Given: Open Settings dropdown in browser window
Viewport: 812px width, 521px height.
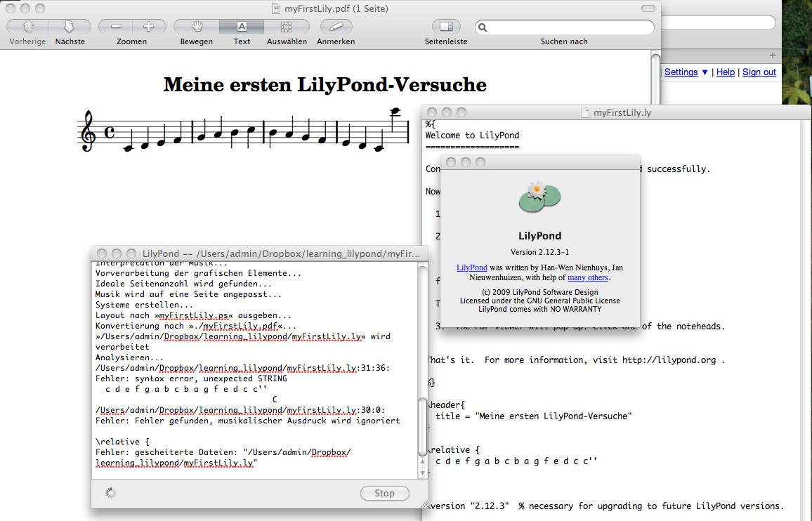Looking at the screenshot, I should point(686,72).
